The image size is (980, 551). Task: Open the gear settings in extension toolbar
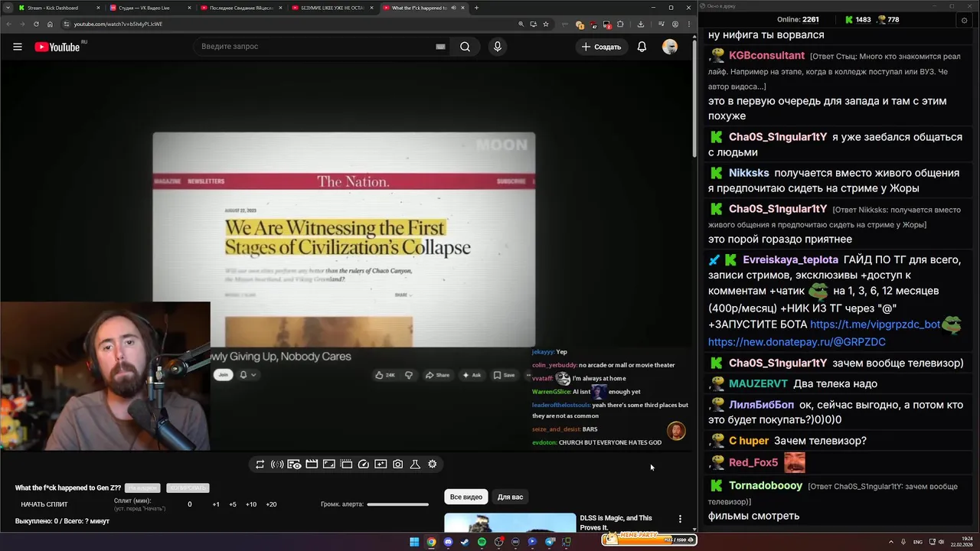pyautogui.click(x=433, y=464)
